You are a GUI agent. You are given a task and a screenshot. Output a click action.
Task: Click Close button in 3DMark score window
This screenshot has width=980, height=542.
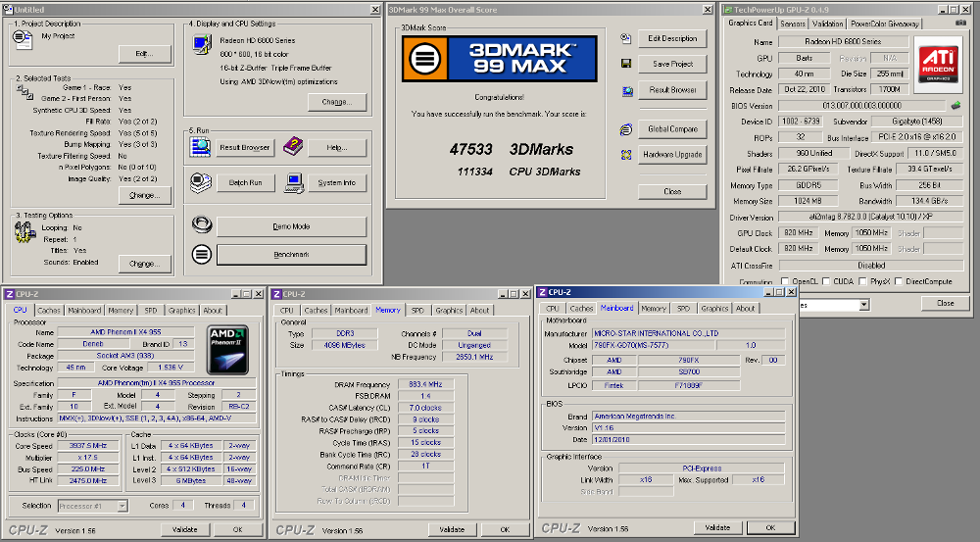(x=672, y=191)
